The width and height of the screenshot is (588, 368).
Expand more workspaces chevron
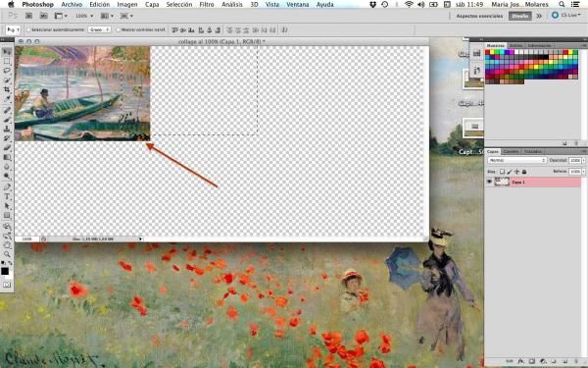click(539, 16)
